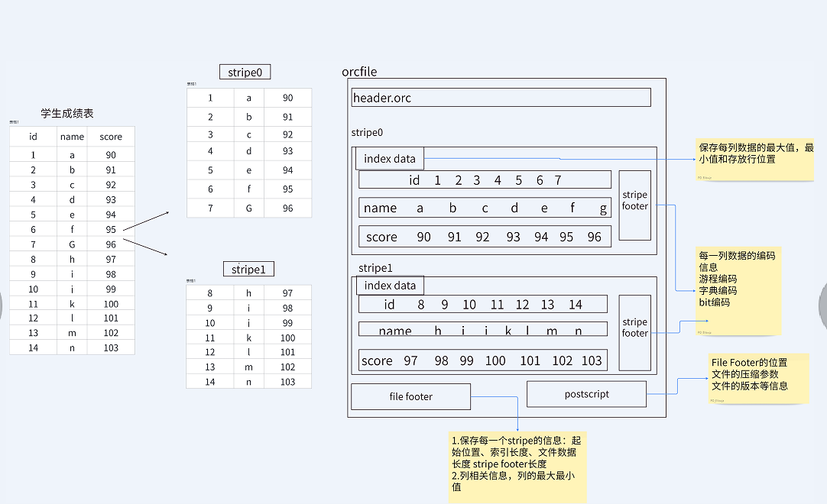The width and height of the screenshot is (827, 504).
Task: Click the "id" header cell in 学生成绩表
Action: pos(33,137)
